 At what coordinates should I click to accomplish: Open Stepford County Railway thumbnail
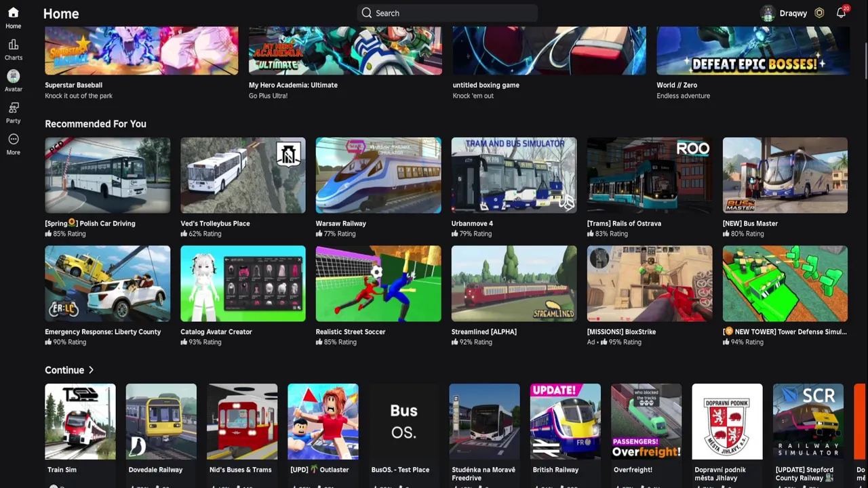point(808,422)
